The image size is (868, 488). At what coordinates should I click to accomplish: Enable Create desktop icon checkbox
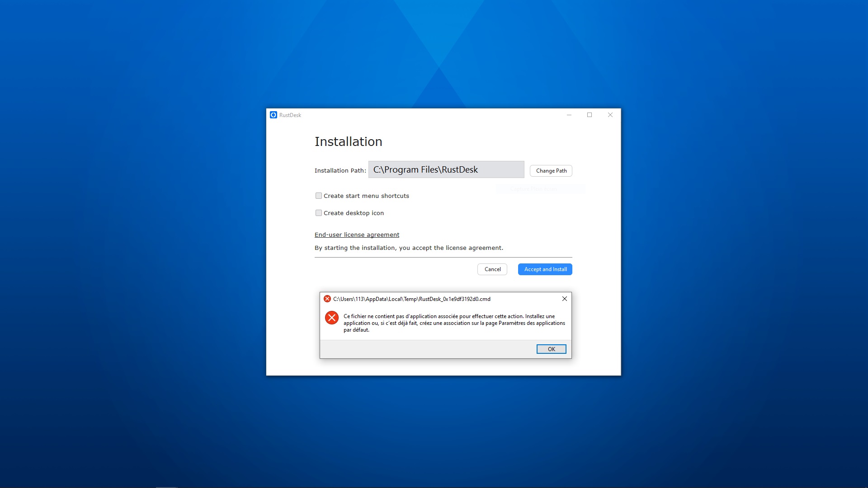point(319,213)
